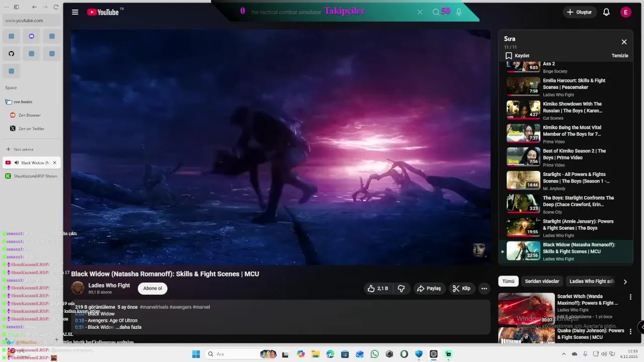Close the Sıra queue panel
The image size is (644, 362).
pyautogui.click(x=624, y=42)
